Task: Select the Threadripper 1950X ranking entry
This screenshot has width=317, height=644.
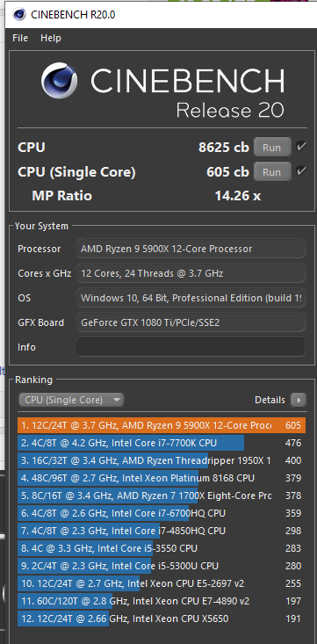Action: click(162, 460)
